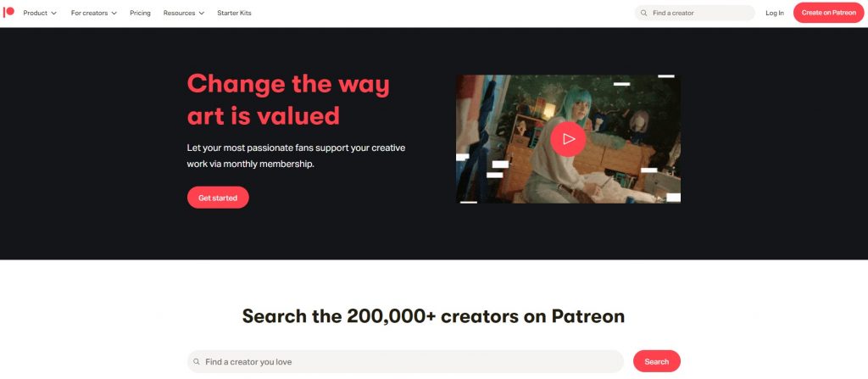Expand the For creators chevron
The image size is (868, 379).
[x=114, y=14]
